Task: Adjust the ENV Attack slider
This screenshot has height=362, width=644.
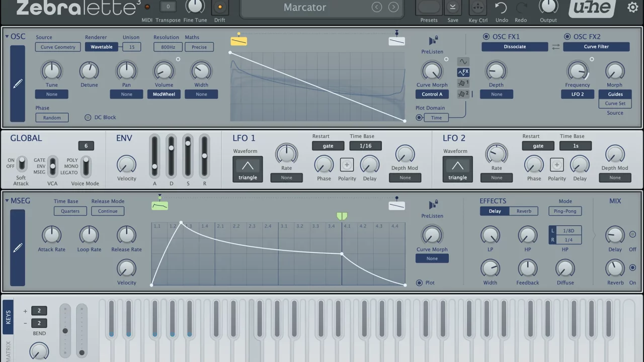Action: point(154,155)
